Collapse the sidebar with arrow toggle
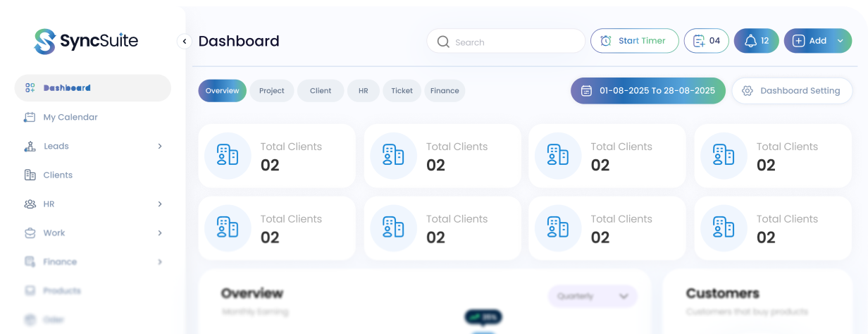Image resolution: width=868 pixels, height=334 pixels. click(x=185, y=42)
